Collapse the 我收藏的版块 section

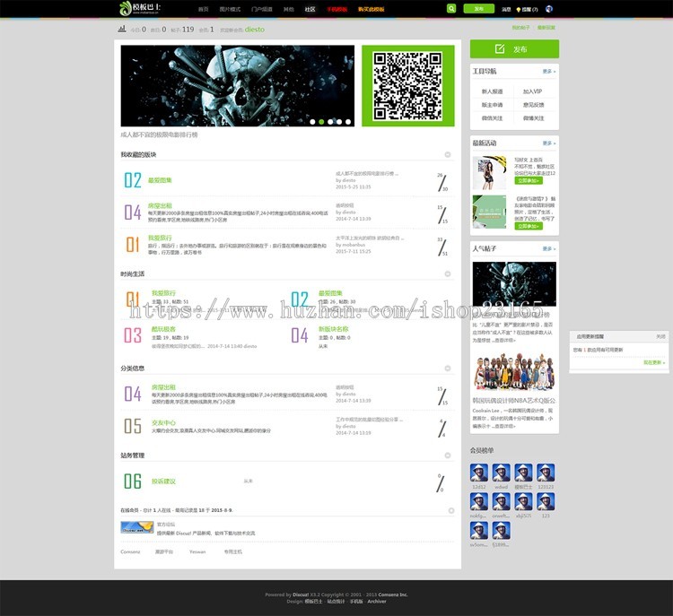coord(448,154)
